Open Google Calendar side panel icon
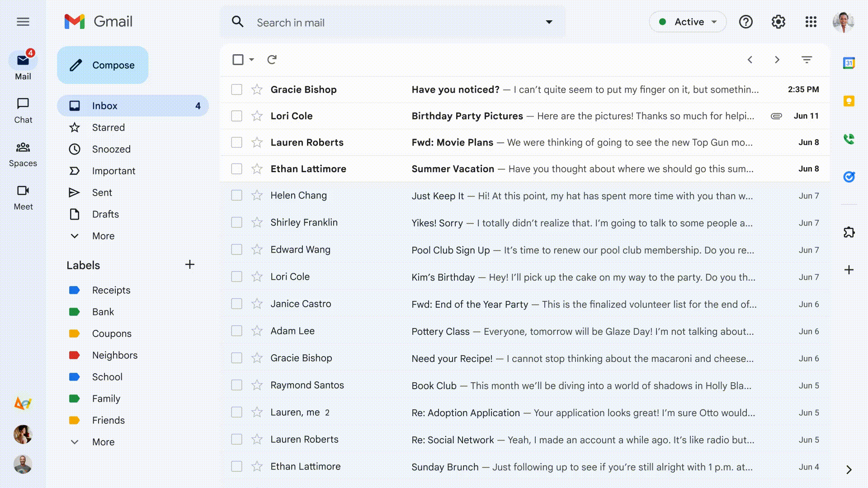 [x=849, y=63]
